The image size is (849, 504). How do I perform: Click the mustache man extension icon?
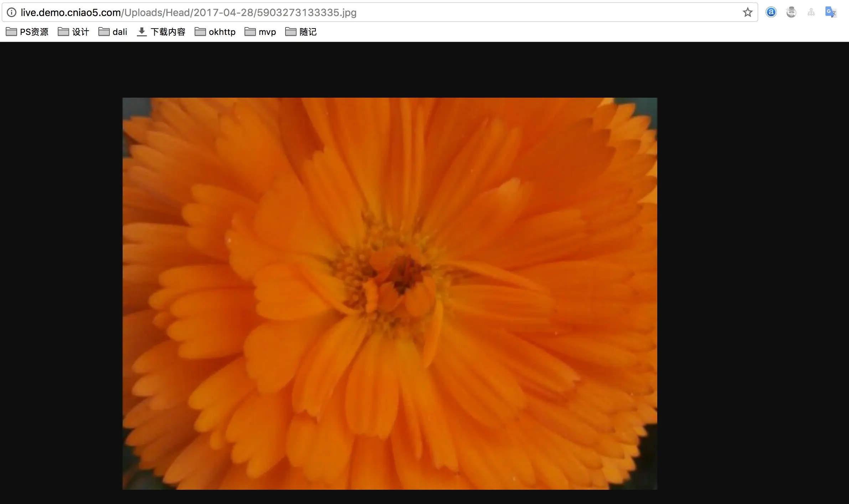pyautogui.click(x=791, y=12)
